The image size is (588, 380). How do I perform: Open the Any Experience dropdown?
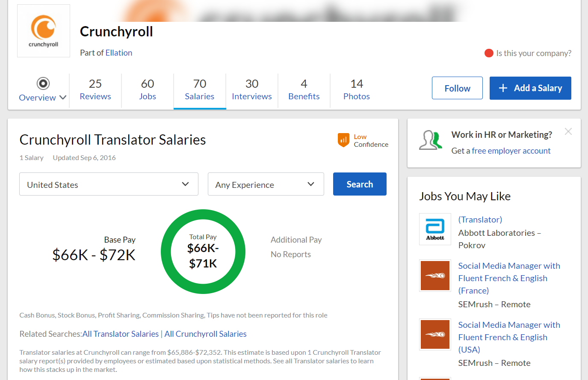pos(266,184)
